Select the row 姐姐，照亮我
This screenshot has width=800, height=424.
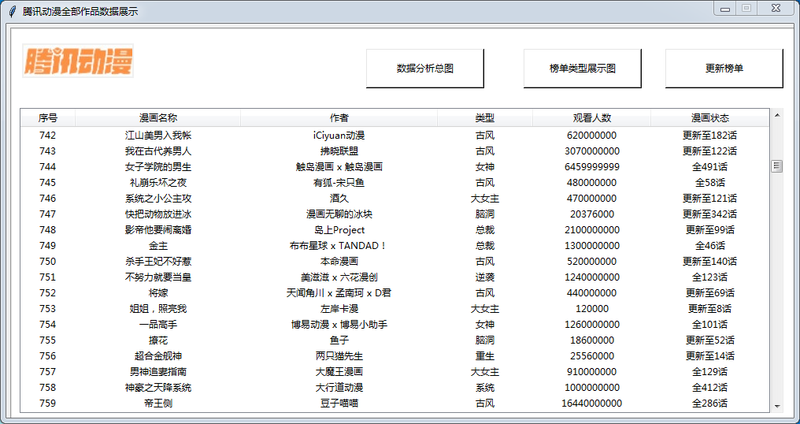click(394, 309)
